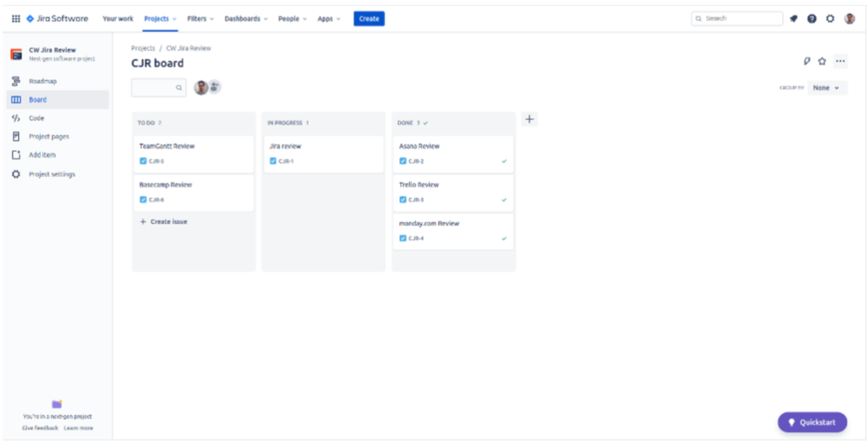Click the blue Create button
Image resolution: width=868 pixels, height=442 pixels.
(369, 19)
